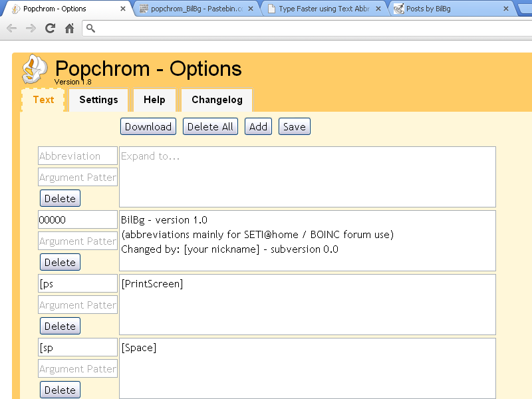Click the Download button
This screenshot has height=399, width=532.
(148, 126)
